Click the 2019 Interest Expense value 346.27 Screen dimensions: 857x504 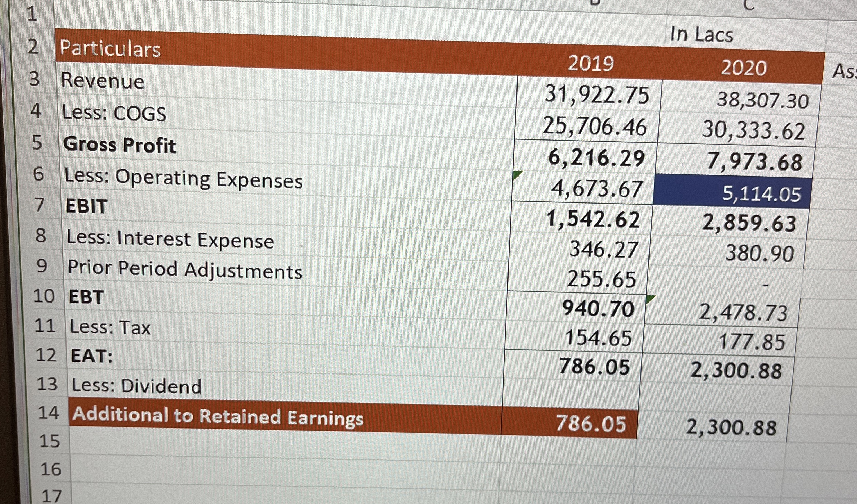(x=603, y=249)
